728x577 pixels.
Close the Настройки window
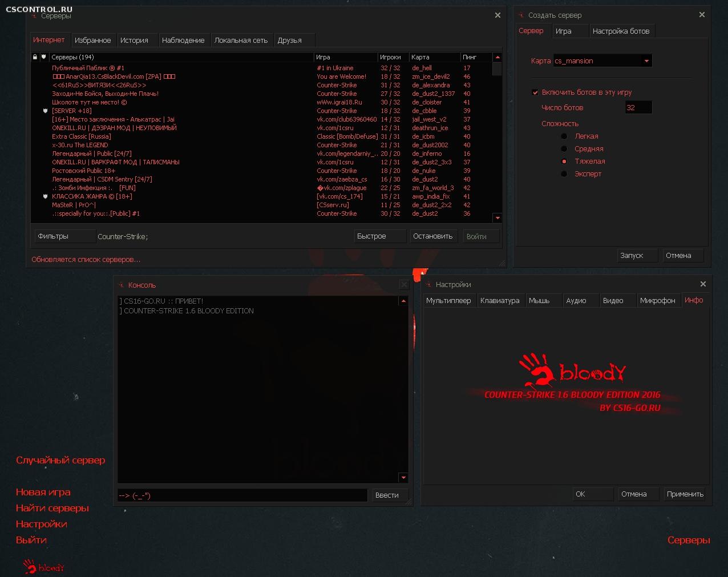(x=703, y=284)
